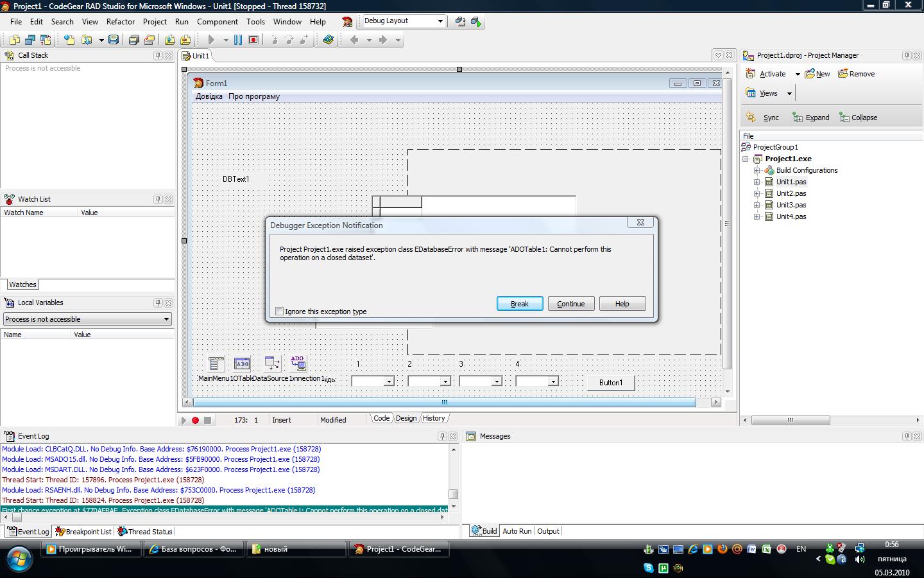Open the 'Process is not accessible' dropdown

click(166, 319)
